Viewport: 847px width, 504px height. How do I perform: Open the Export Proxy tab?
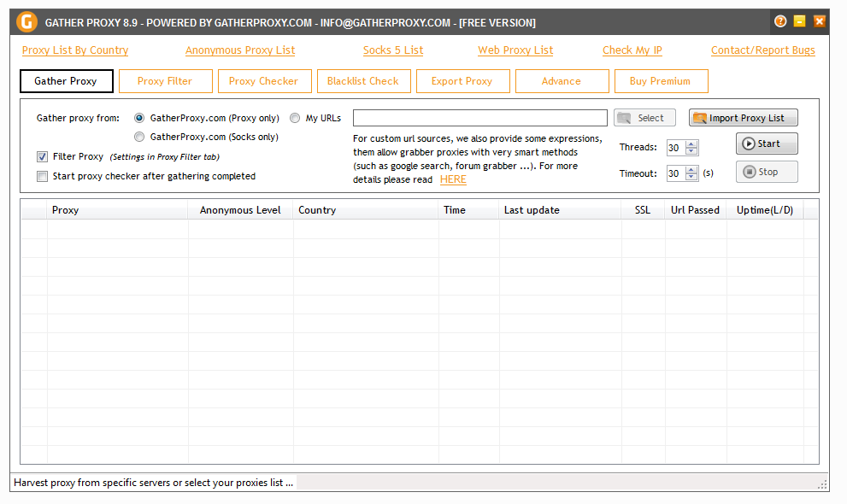(463, 81)
